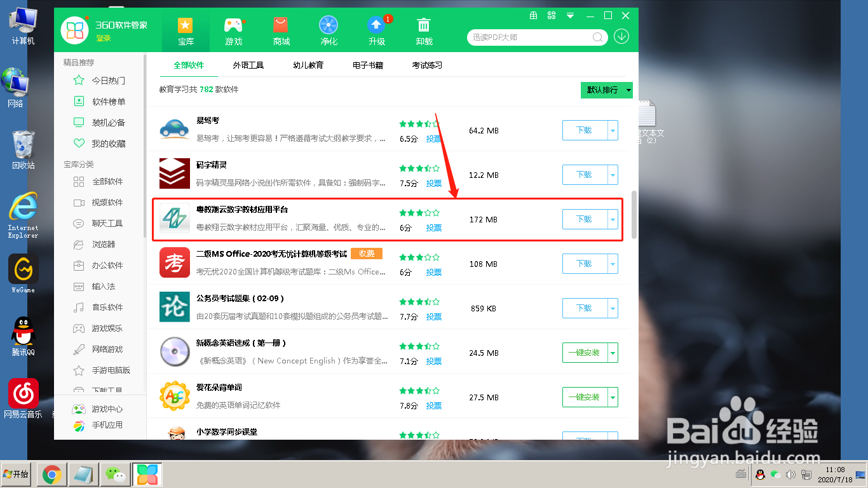Open the 净化 fan icon
This screenshot has width=868, height=488.
329,25
